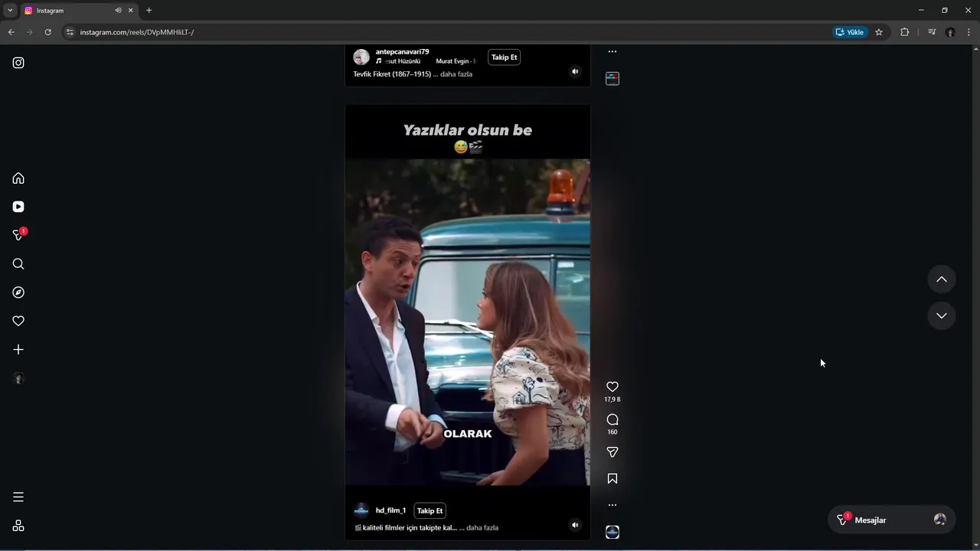Reload the Instagram page
Image resolution: width=980 pixels, height=551 pixels.
coord(47,32)
